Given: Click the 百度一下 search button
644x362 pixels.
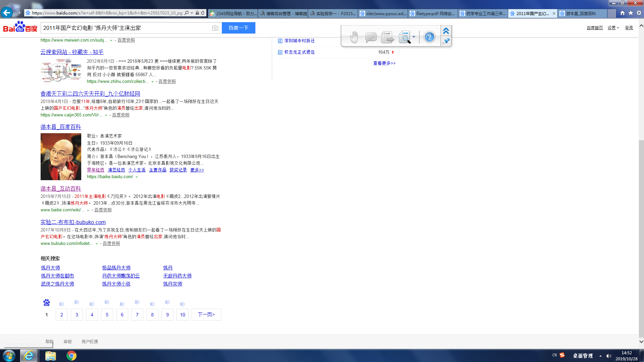Looking at the screenshot, I should [239, 28].
